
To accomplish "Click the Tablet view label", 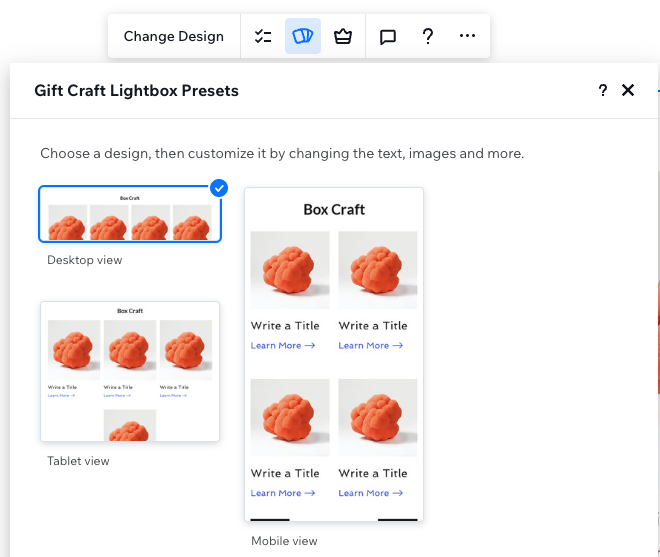I will (78, 461).
